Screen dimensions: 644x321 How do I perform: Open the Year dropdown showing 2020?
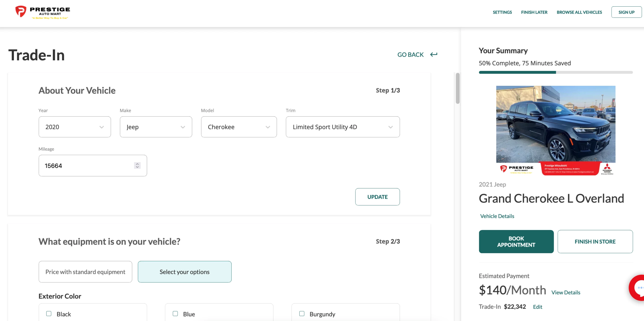(x=75, y=127)
